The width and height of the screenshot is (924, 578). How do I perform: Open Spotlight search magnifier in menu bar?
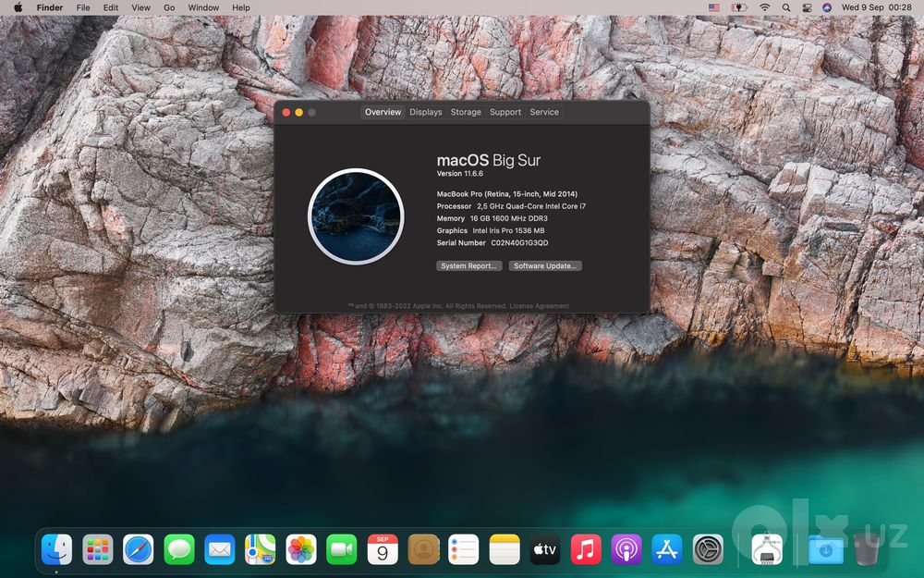coord(786,7)
